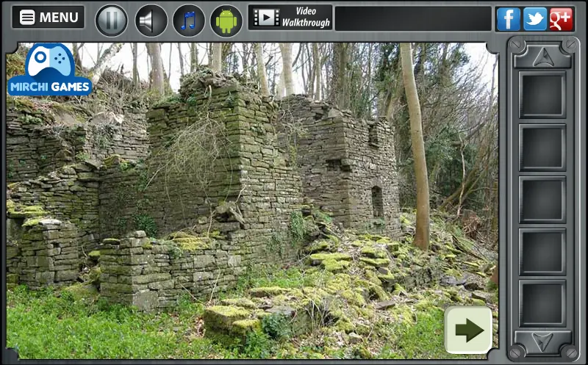
Task: Click the dark message bar at the top
Action: coord(413,18)
